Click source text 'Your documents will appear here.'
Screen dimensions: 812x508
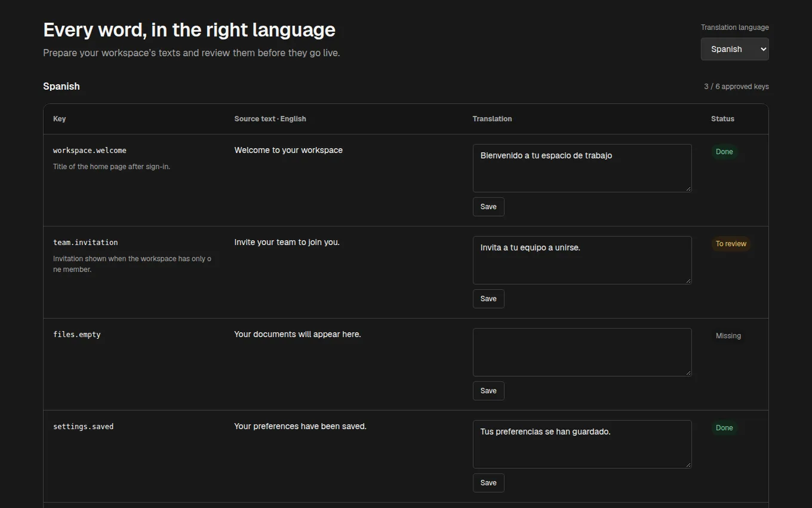click(297, 334)
